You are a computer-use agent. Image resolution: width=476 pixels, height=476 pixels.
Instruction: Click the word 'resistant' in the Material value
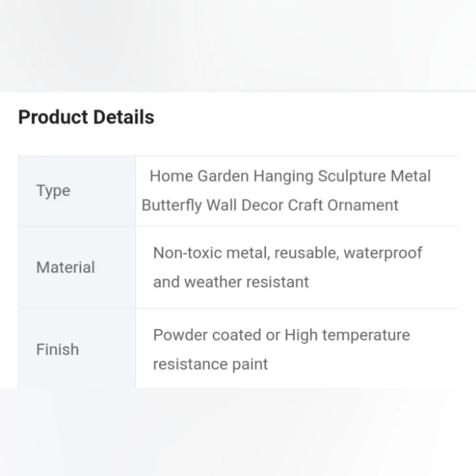[278, 282]
